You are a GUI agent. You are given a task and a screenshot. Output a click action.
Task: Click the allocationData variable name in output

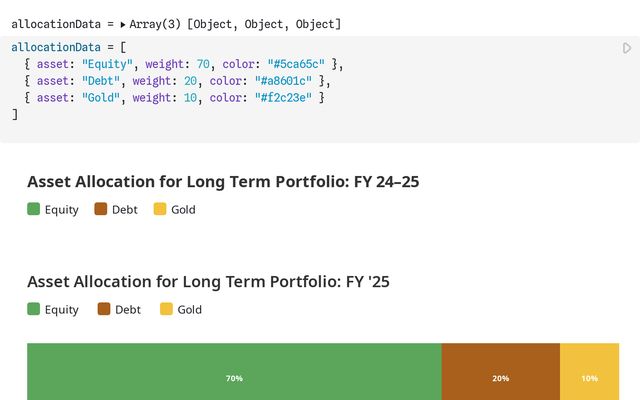pyautogui.click(x=56, y=24)
